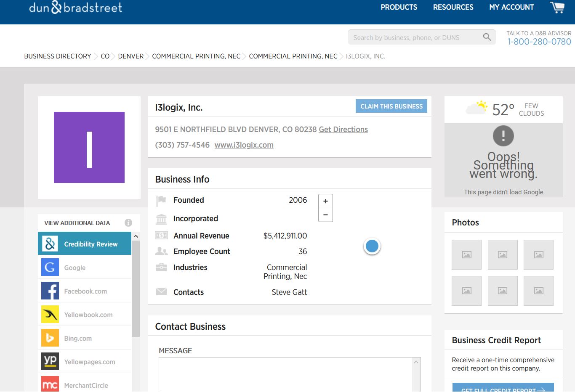Click the search magnifier icon
This screenshot has width=575, height=392.
(487, 37)
